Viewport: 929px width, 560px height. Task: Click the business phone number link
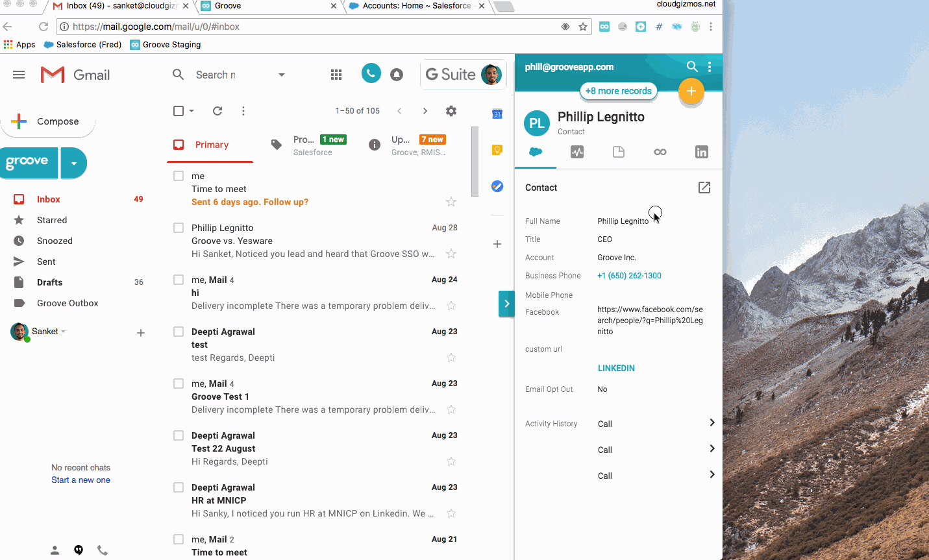629,276
